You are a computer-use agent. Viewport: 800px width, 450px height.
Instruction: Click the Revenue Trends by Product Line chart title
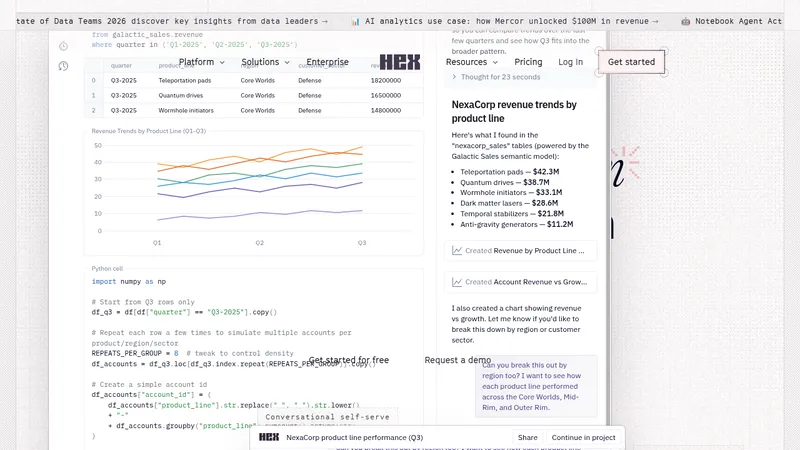(x=148, y=131)
